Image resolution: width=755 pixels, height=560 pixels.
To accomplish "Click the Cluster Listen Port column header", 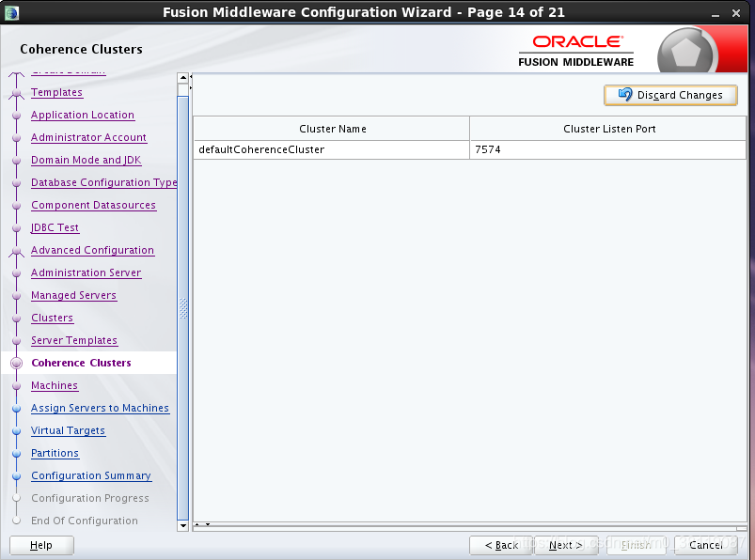I will point(608,129).
